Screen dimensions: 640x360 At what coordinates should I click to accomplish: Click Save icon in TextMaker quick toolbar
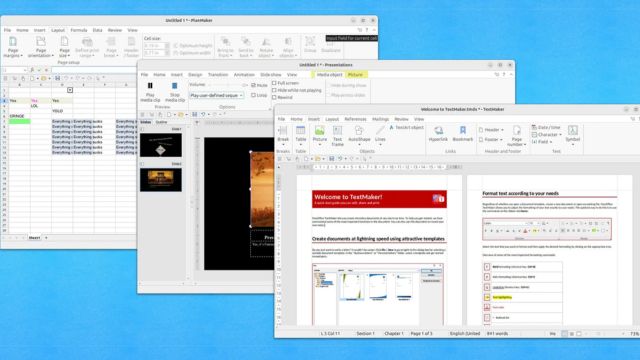point(331,159)
